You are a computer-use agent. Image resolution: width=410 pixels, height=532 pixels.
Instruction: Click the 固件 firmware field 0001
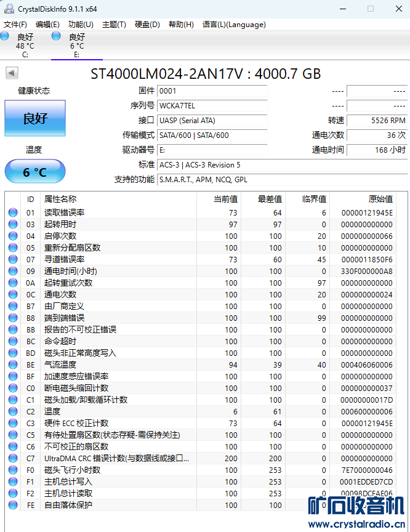click(x=212, y=91)
